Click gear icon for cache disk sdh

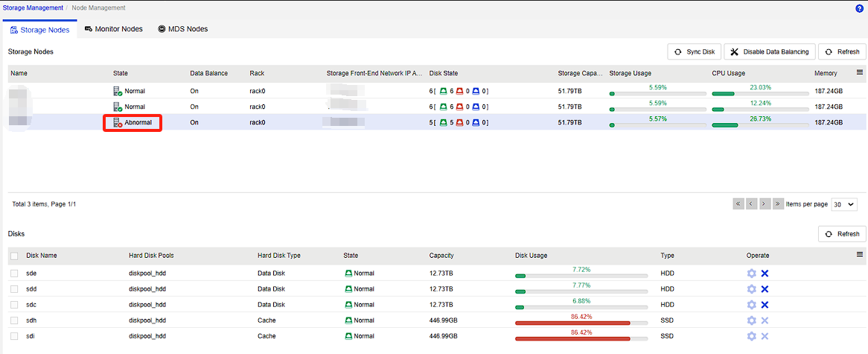751,320
